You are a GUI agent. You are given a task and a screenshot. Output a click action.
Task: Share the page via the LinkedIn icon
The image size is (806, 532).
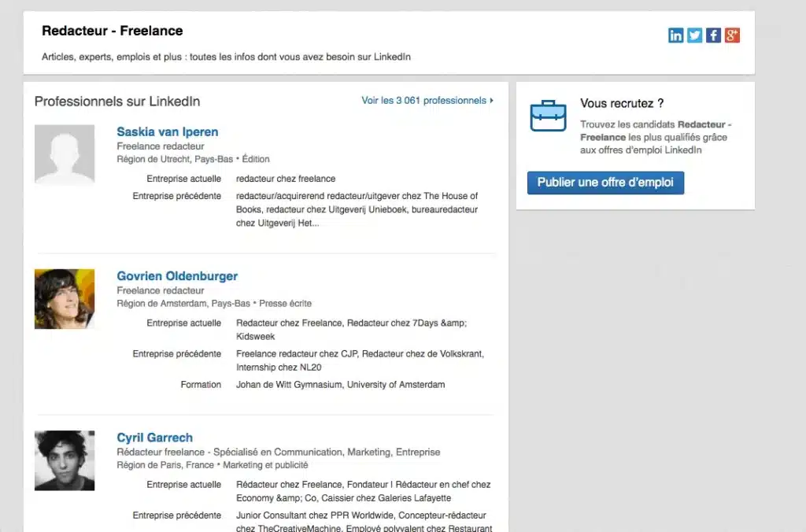click(x=675, y=35)
